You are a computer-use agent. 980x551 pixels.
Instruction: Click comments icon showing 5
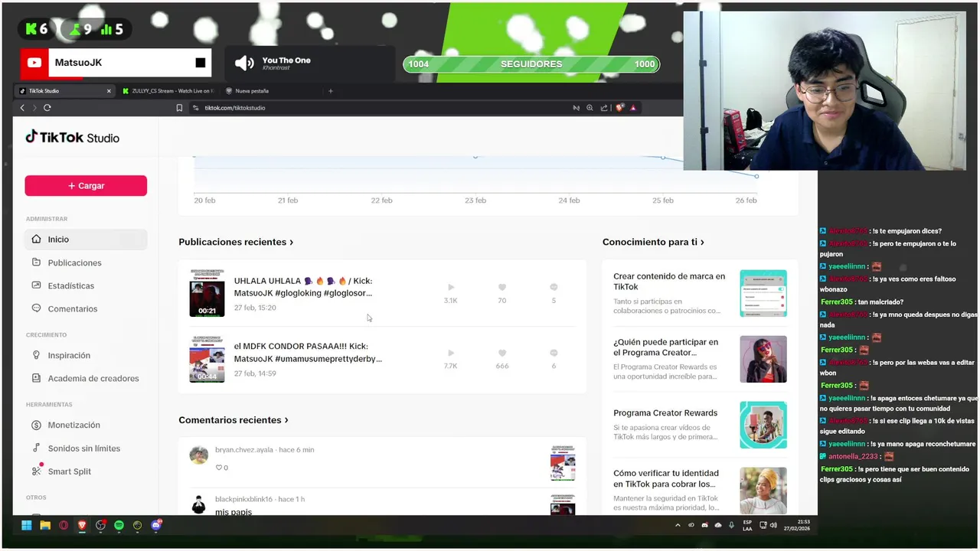tap(554, 287)
